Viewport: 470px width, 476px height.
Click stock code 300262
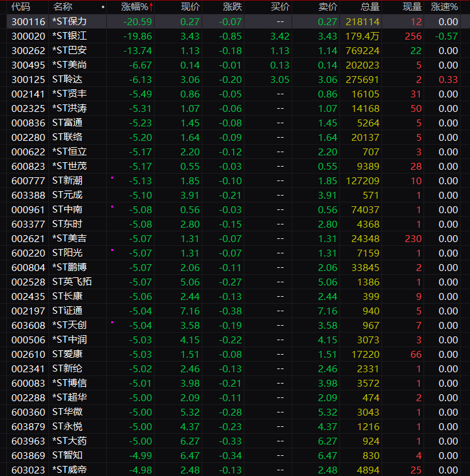pos(28,50)
